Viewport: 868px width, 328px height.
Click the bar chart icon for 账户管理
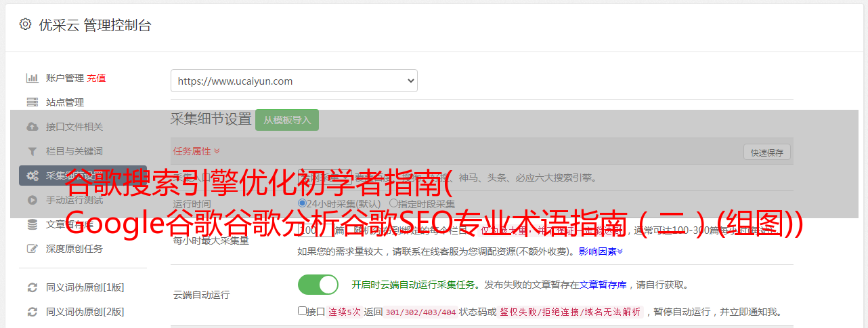[32, 78]
